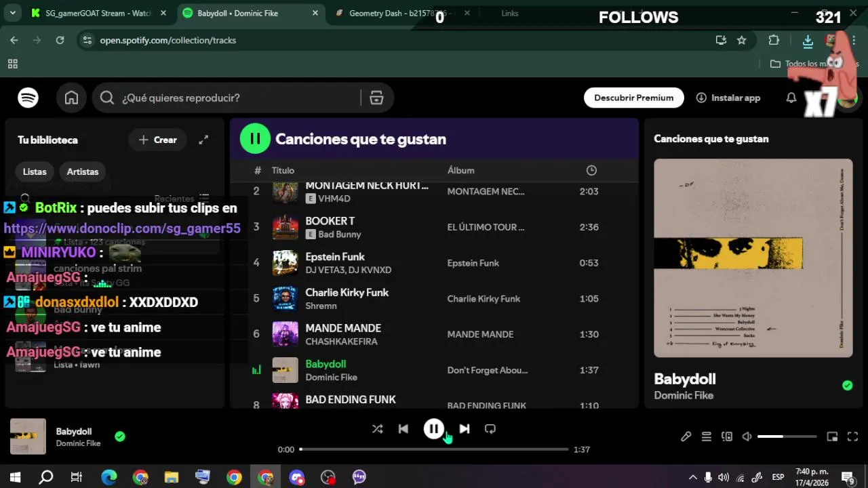Open the Recientes sort dropdown in library
Screen dimensions: 868x488
(x=182, y=198)
